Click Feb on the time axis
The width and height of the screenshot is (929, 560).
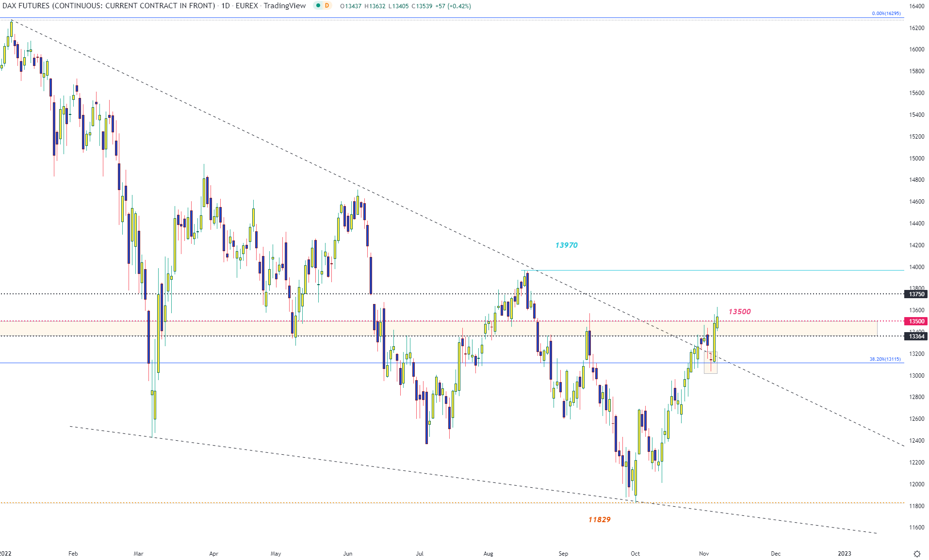tap(73, 554)
